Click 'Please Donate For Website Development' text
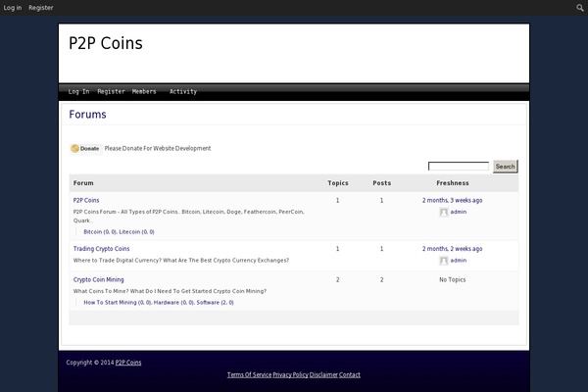The height and width of the screenshot is (392, 588). 158,149
